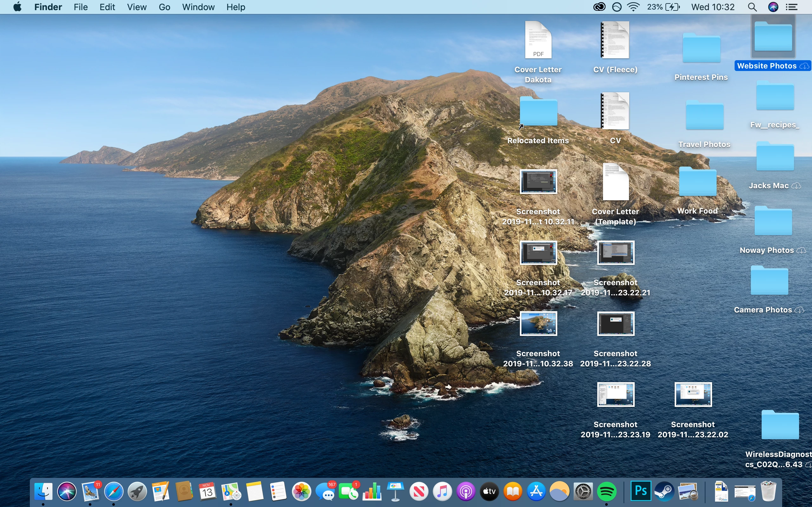Screen dimensions: 812x507
Task: Select the Cover Letter Dakota PDF file
Action: click(538, 40)
